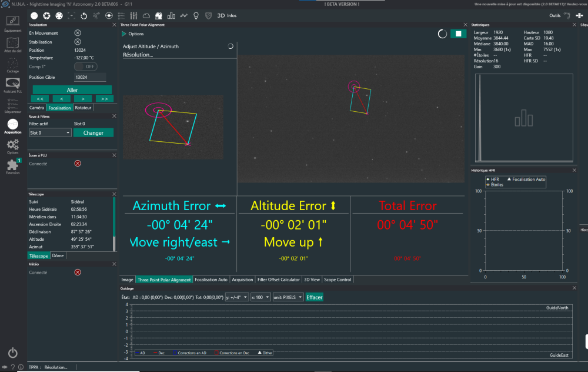Toggle the sequence list panel icon

point(121,16)
